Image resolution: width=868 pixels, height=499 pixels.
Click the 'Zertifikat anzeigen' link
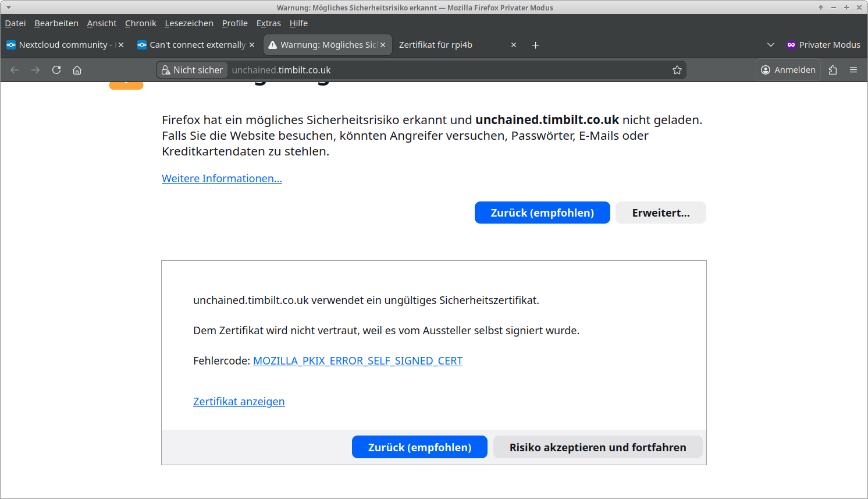click(x=239, y=402)
